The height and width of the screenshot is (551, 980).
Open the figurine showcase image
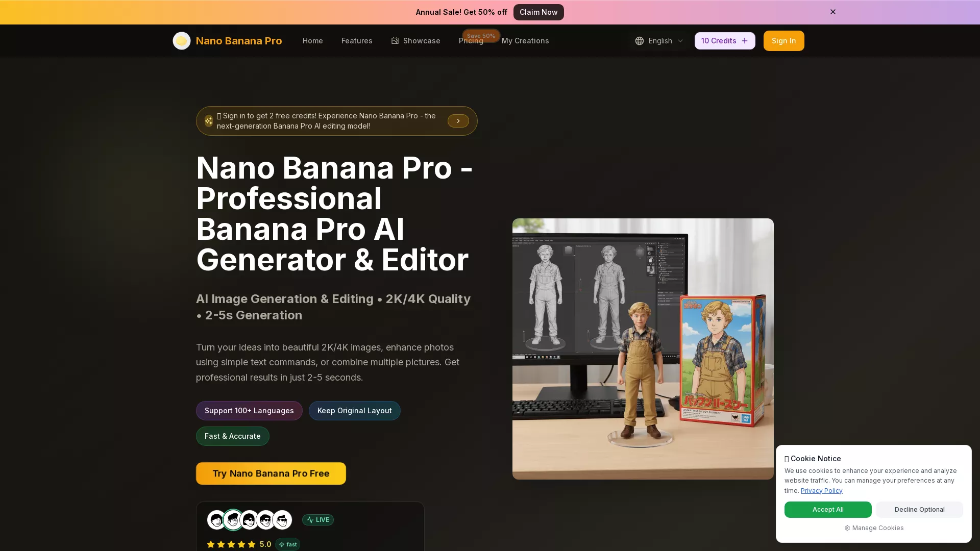(643, 349)
